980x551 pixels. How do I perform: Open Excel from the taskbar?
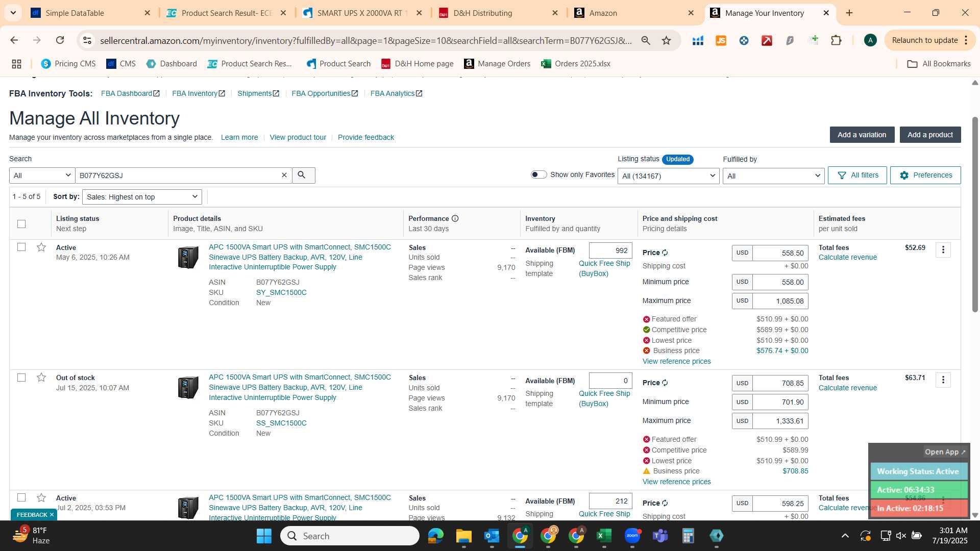click(x=604, y=536)
